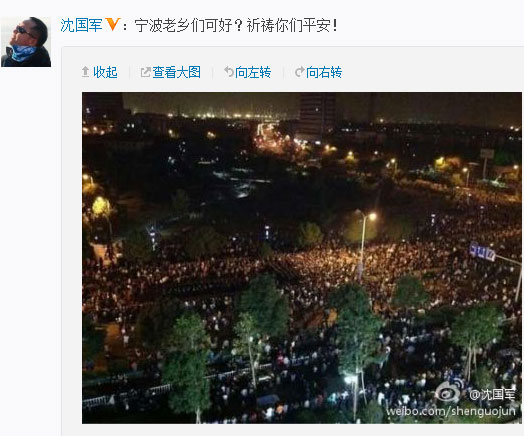Click the rotate-left arrow icon

(x=229, y=72)
